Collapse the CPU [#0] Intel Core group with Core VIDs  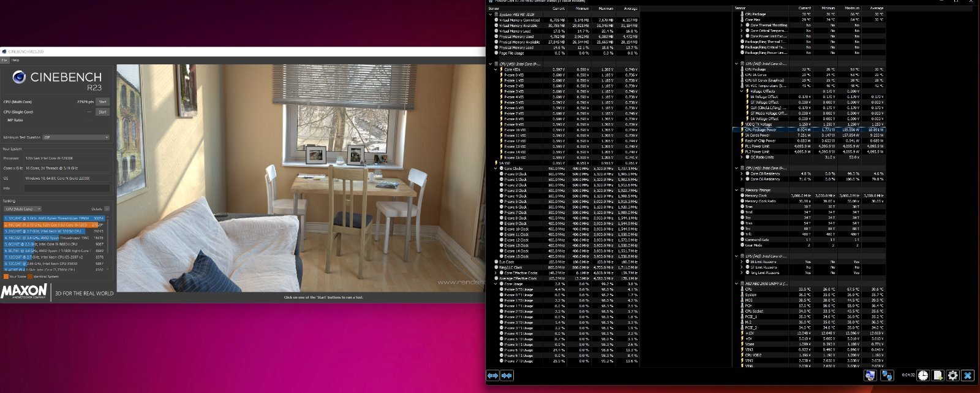(491, 64)
